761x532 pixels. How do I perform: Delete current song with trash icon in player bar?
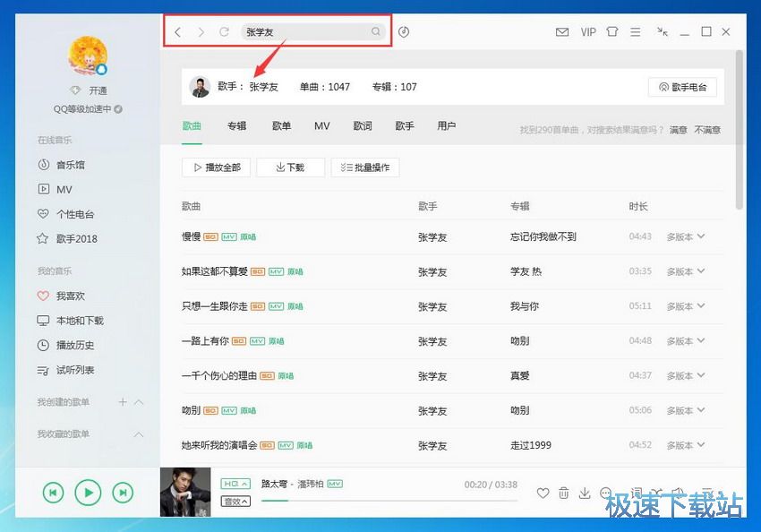[x=563, y=493]
